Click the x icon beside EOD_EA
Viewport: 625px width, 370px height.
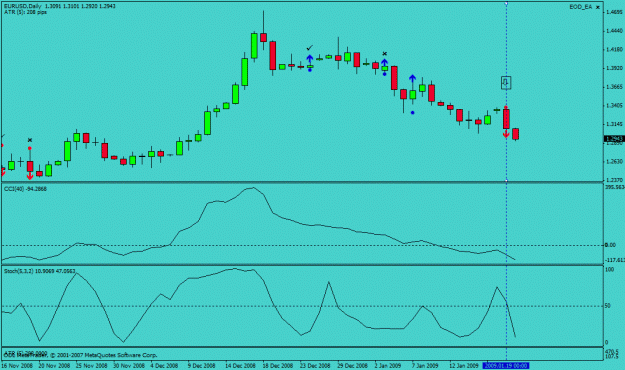tap(598, 7)
